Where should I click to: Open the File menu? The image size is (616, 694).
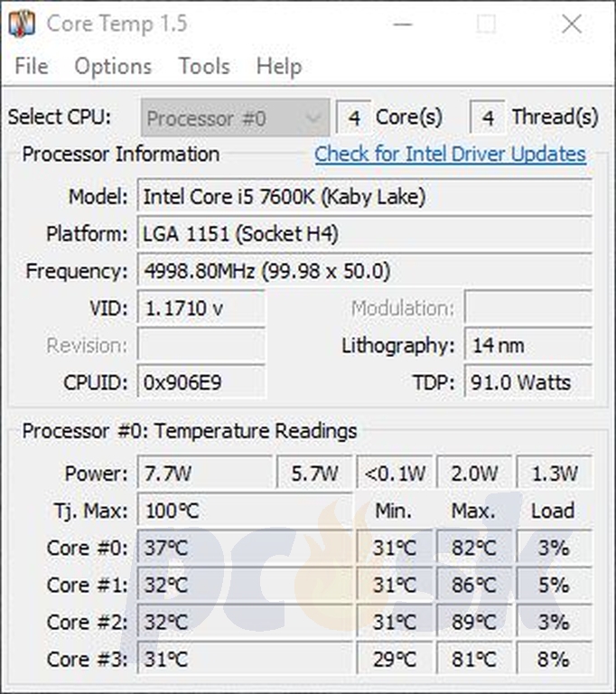[x=32, y=66]
